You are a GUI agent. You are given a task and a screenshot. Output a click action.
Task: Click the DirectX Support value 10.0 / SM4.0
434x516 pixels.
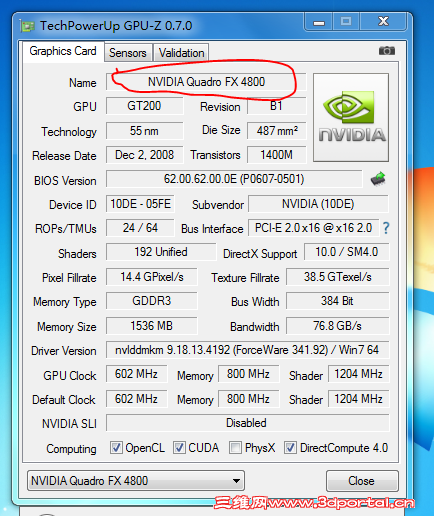[347, 252]
